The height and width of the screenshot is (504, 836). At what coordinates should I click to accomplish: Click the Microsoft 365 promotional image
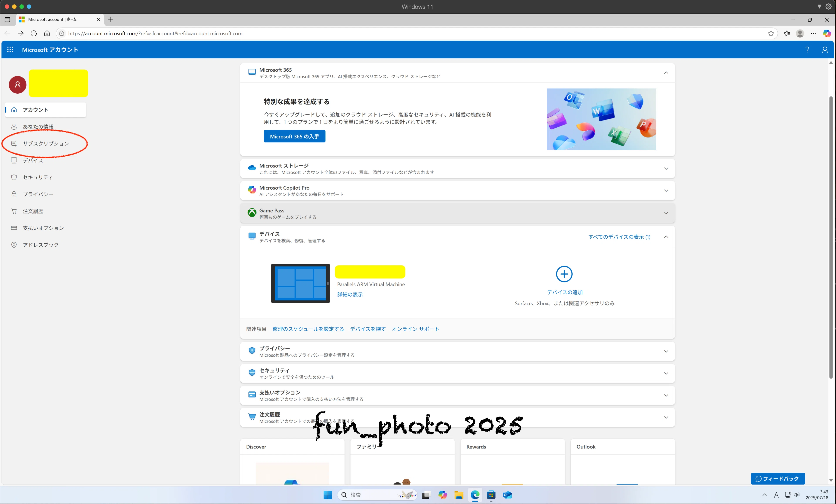601,119
